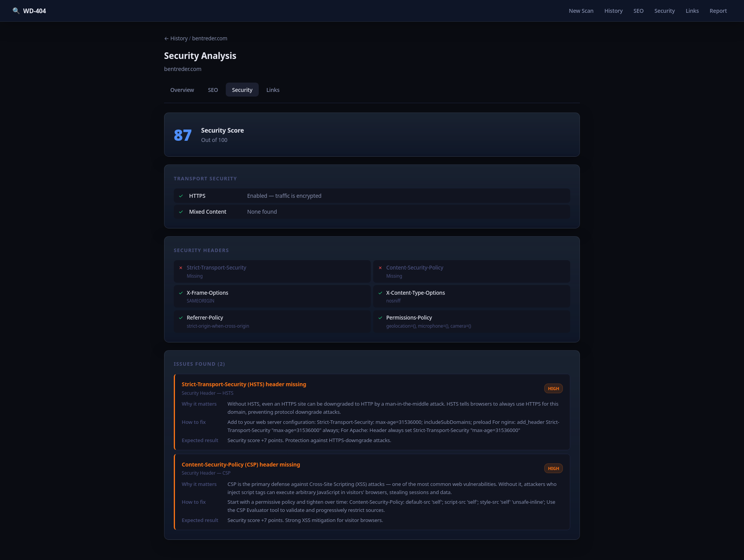Click the HIGH badge on HSTS issue
Image resolution: width=744 pixels, height=560 pixels.
tap(554, 389)
